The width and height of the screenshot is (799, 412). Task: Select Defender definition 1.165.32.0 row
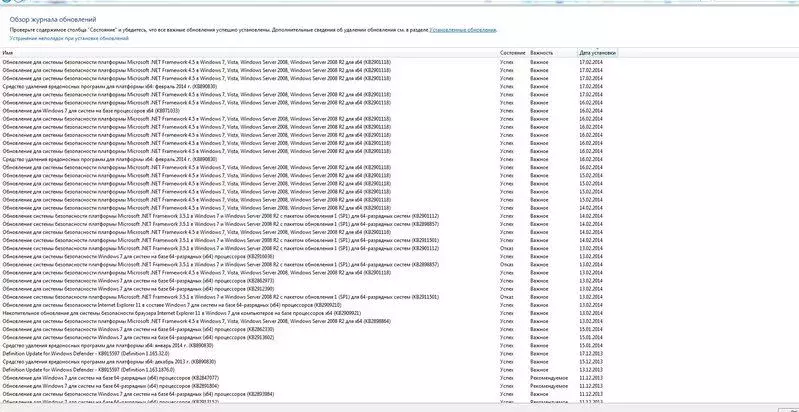(x=309, y=353)
